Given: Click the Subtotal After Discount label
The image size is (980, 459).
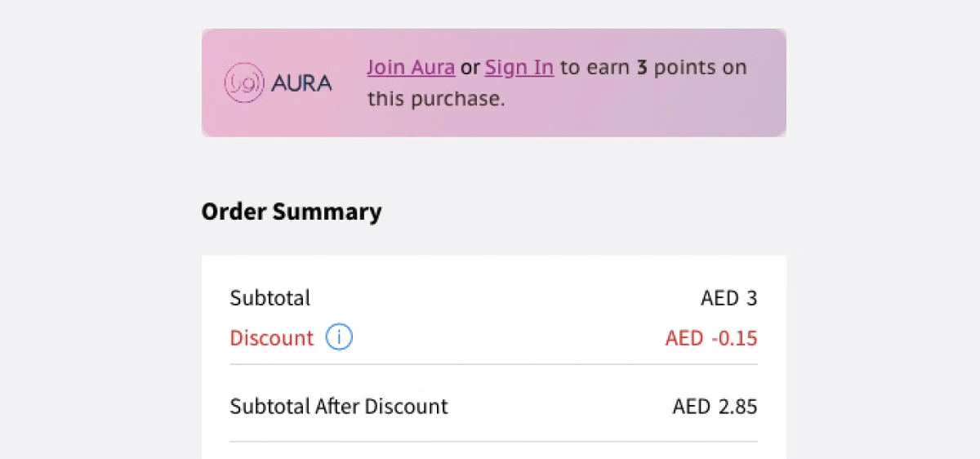Looking at the screenshot, I should pos(339,406).
